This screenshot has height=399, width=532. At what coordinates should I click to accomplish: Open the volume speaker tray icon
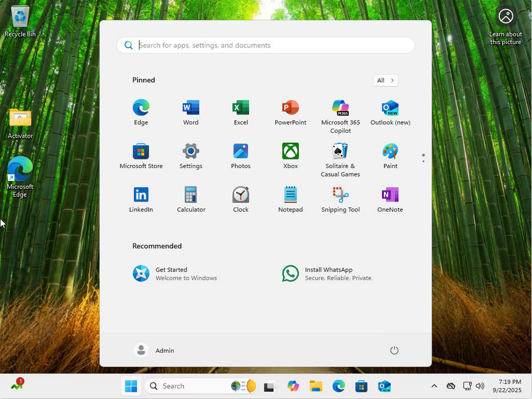(x=480, y=386)
